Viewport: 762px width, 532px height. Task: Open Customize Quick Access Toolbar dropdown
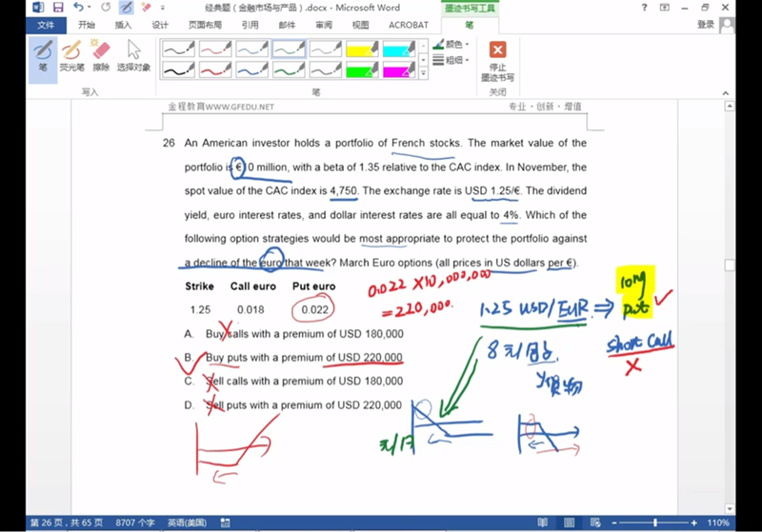point(163,8)
